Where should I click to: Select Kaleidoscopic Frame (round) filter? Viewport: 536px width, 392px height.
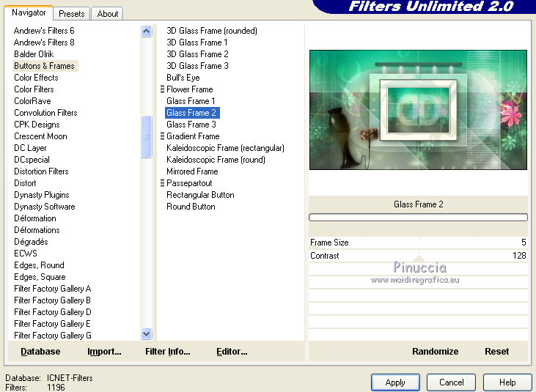coord(216,160)
